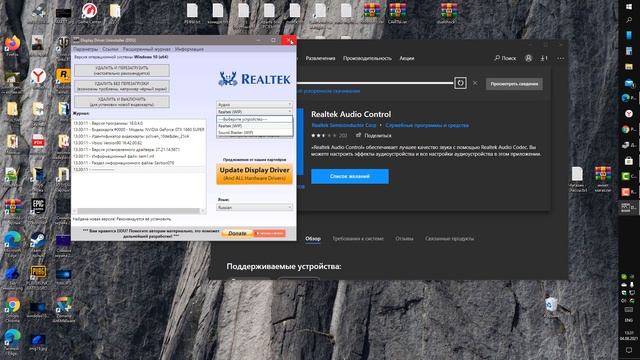
Task: Click the Realtek logo in DDU
Action: tap(254, 79)
